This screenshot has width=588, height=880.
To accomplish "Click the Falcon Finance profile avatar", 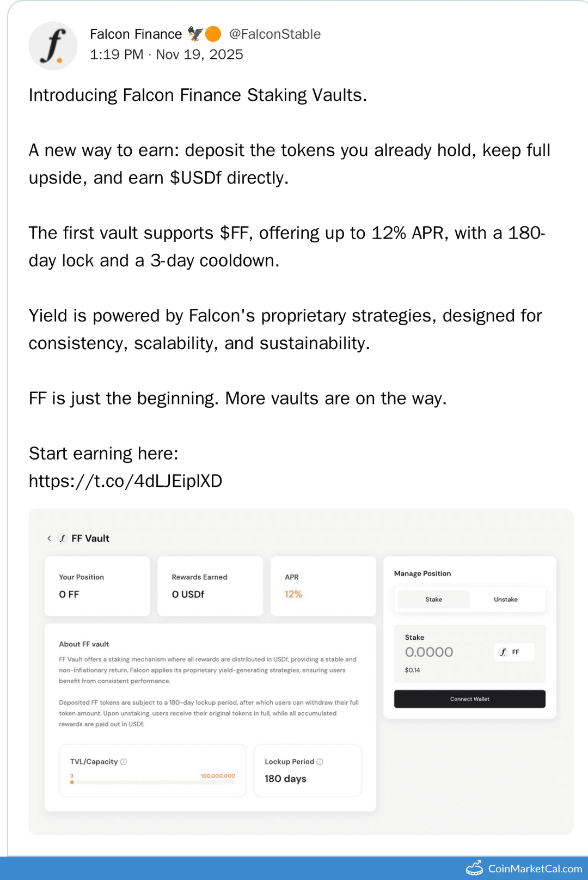I will (x=52, y=46).
